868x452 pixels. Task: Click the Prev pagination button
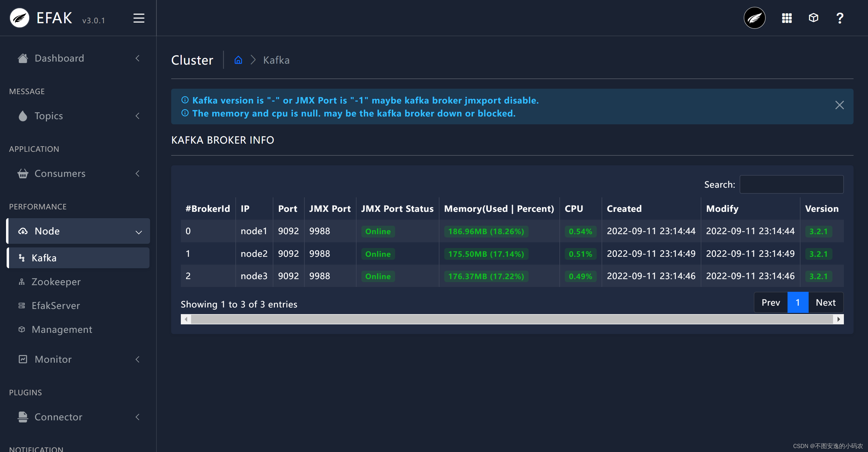(770, 303)
